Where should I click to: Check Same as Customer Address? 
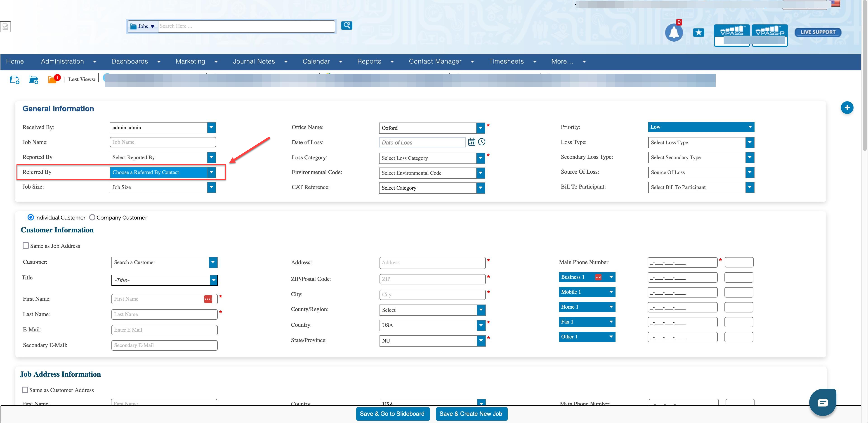tap(25, 390)
